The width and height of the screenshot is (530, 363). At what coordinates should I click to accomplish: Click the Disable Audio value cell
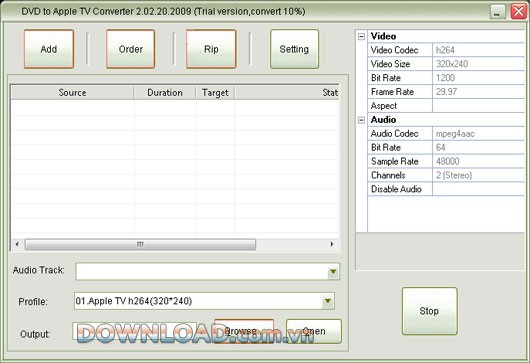pyautogui.click(x=478, y=189)
